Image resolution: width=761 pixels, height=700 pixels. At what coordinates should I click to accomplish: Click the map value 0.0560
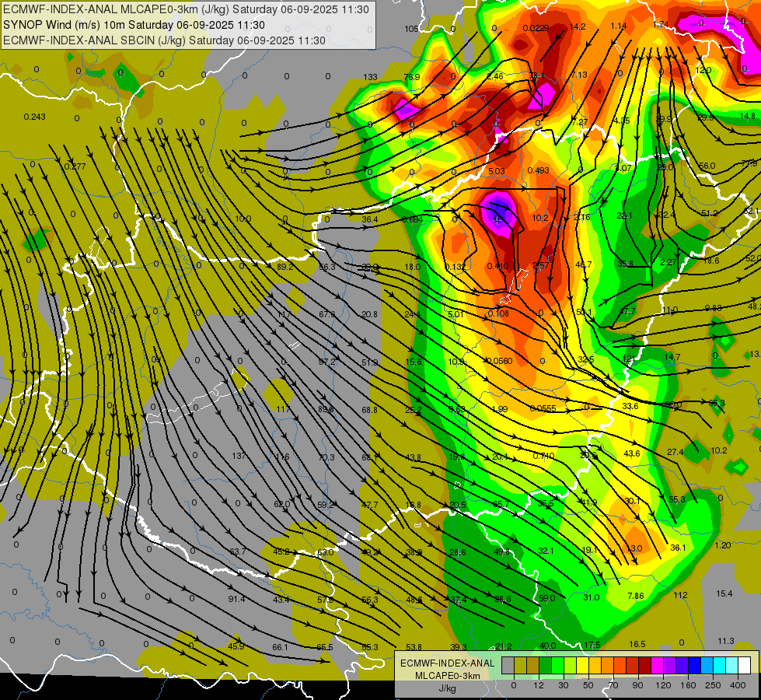[x=499, y=361]
